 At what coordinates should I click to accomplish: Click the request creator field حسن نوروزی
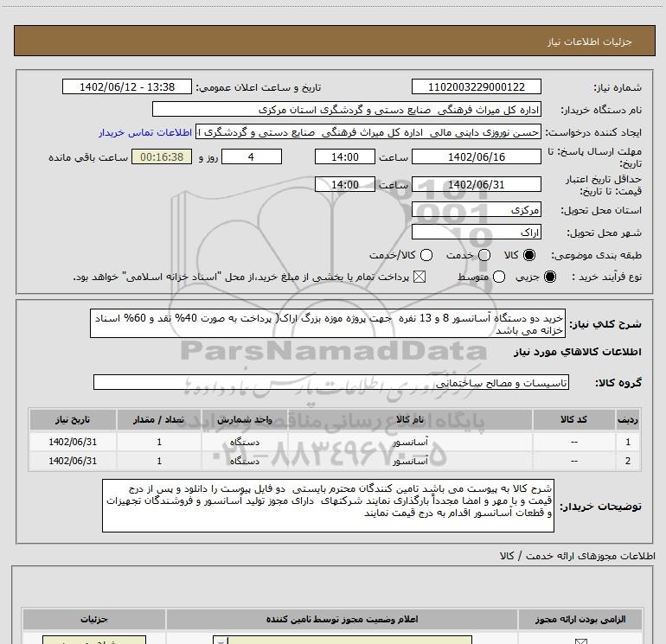click(x=368, y=132)
